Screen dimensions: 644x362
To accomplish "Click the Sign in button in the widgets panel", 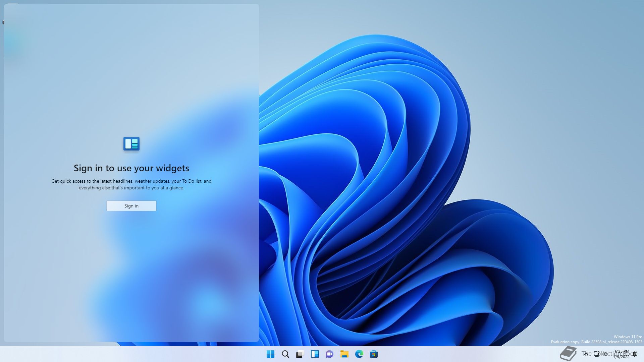I will [131, 206].
